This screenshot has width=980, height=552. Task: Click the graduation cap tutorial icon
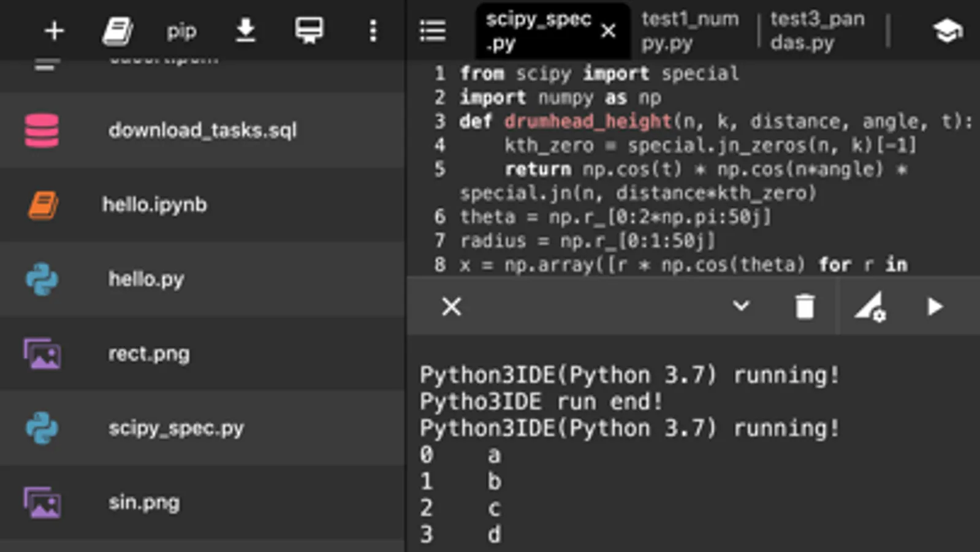coord(947,31)
